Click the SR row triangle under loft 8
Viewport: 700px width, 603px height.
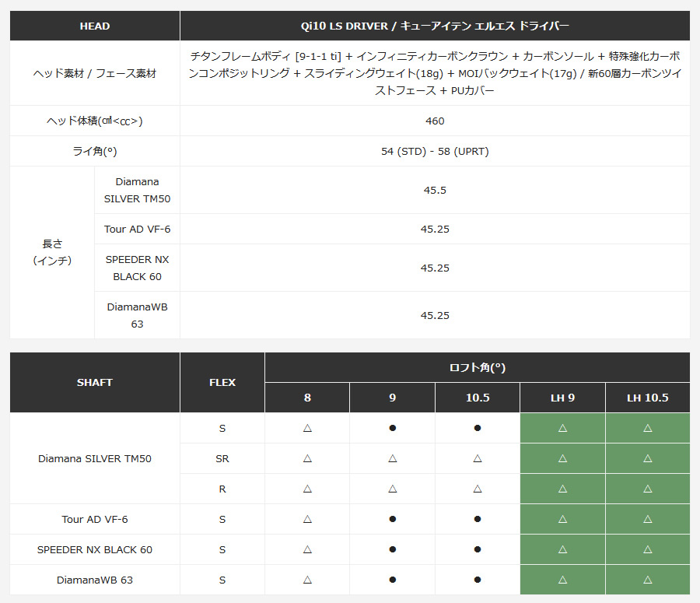[x=307, y=459]
